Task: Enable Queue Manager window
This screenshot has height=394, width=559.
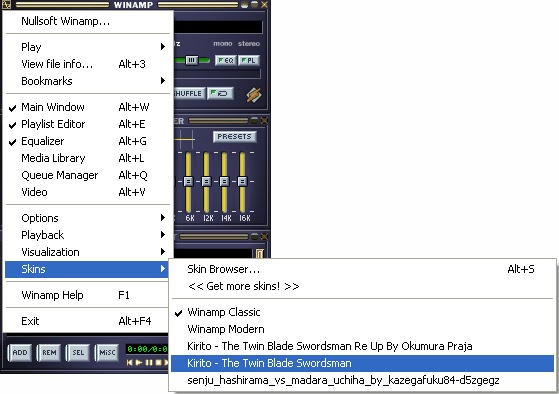Action: (88, 175)
